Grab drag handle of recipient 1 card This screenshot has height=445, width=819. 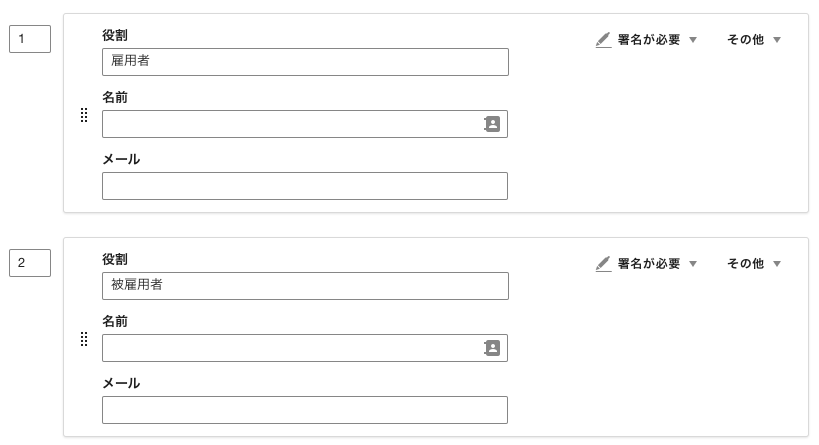pyautogui.click(x=84, y=115)
